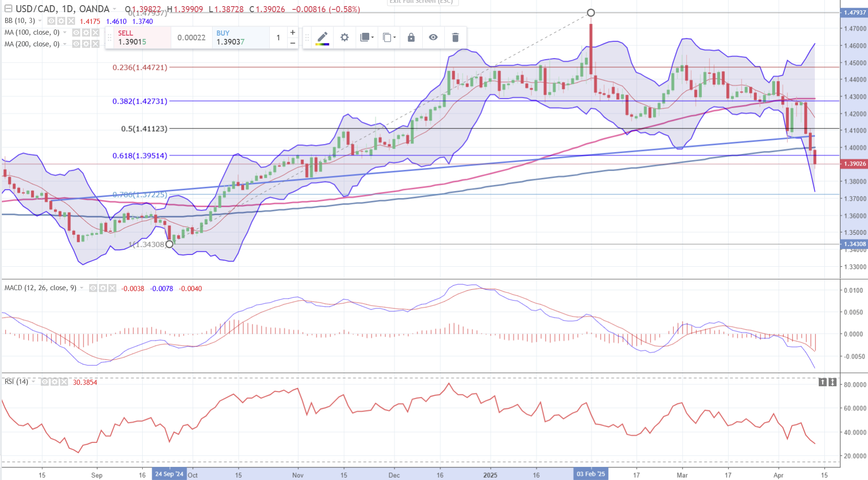
Task: Toggle drawing visibility with eye icon
Action: point(433,37)
